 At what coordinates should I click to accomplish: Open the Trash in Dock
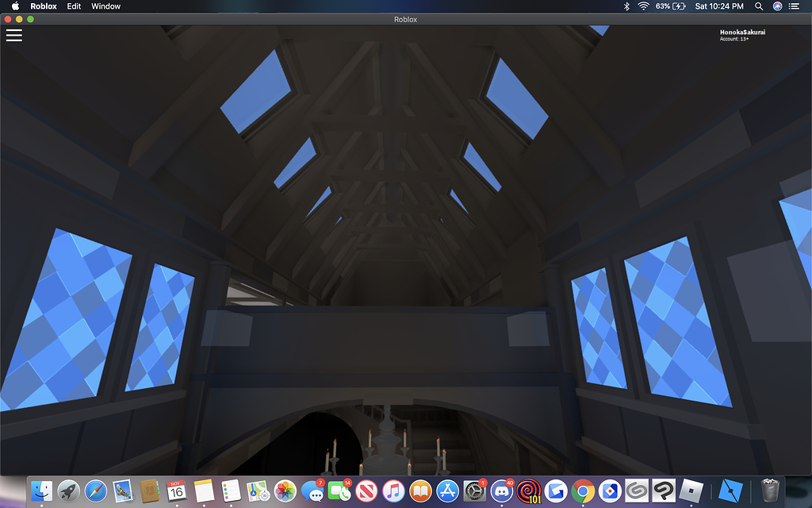[770, 491]
